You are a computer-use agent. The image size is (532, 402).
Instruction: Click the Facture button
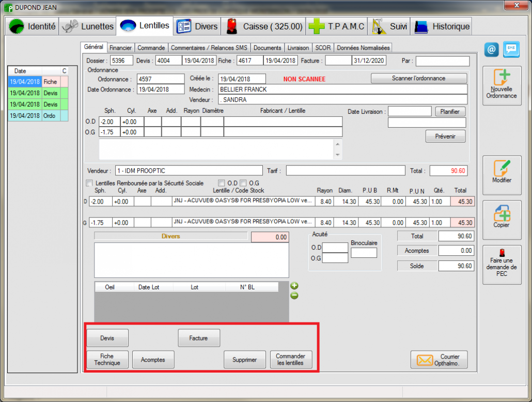coord(199,338)
